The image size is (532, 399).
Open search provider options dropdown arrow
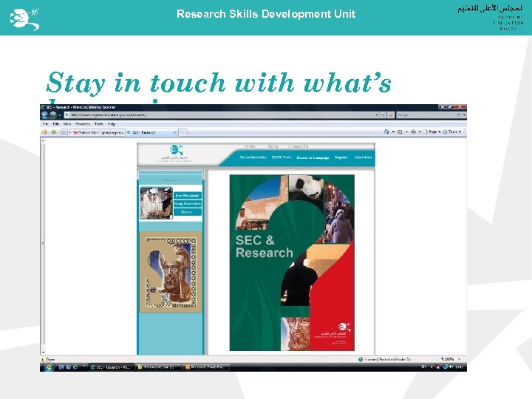pyautogui.click(x=464, y=115)
